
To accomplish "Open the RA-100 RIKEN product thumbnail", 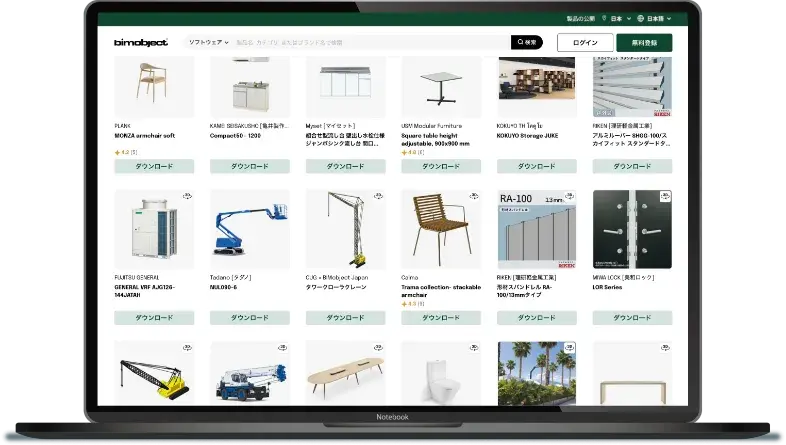I will pos(537,230).
